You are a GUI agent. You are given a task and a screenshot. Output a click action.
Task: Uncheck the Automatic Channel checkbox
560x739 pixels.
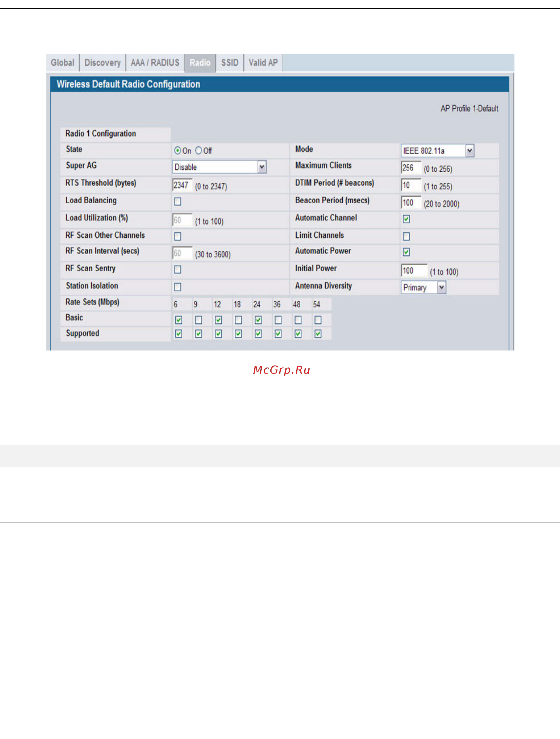click(406, 219)
